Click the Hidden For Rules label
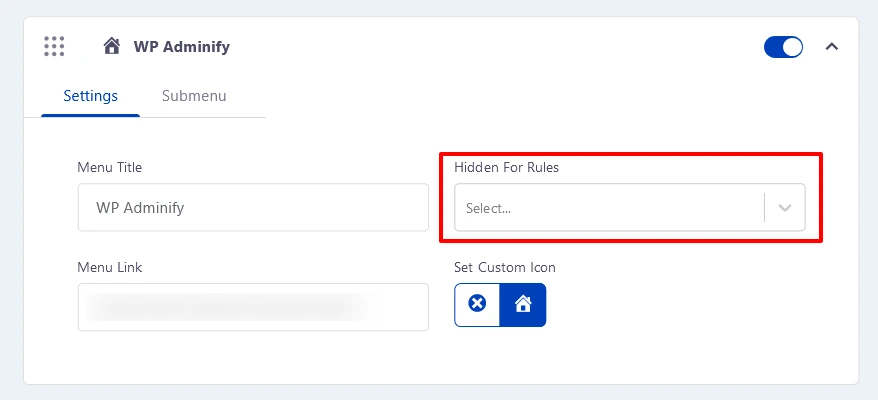This screenshot has height=400, width=878. coord(506,167)
